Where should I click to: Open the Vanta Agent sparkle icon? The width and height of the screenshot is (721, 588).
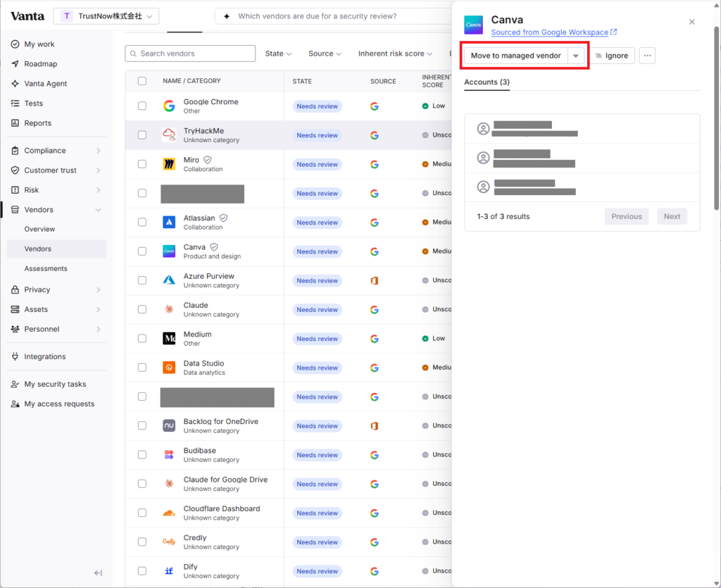pos(15,84)
